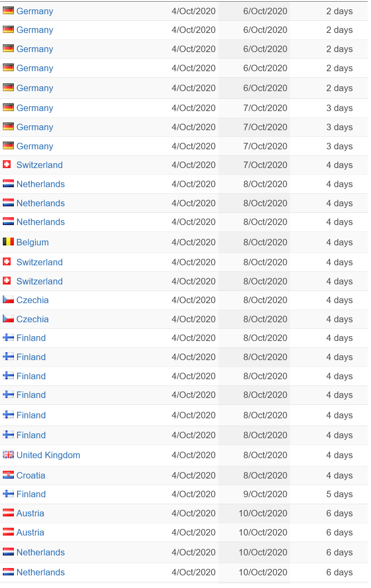Select the 5 days duration cell
Viewport: 371px width, 588px height.
click(339, 494)
